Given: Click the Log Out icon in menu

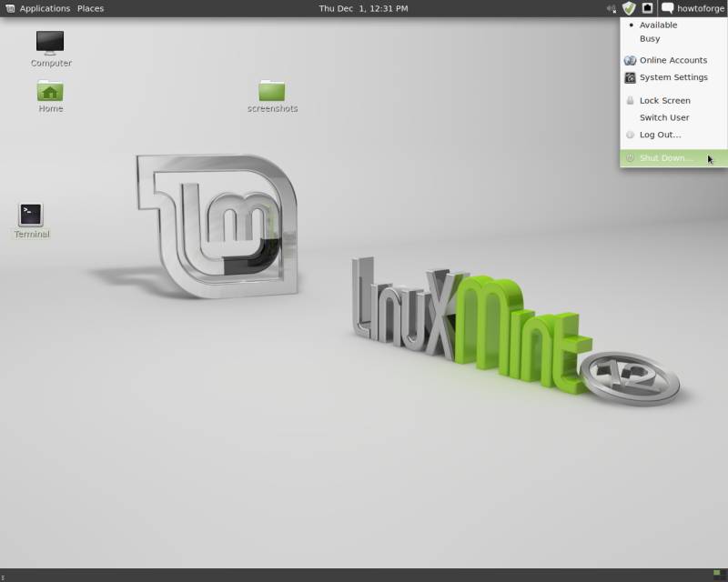Looking at the screenshot, I should pyautogui.click(x=630, y=135).
